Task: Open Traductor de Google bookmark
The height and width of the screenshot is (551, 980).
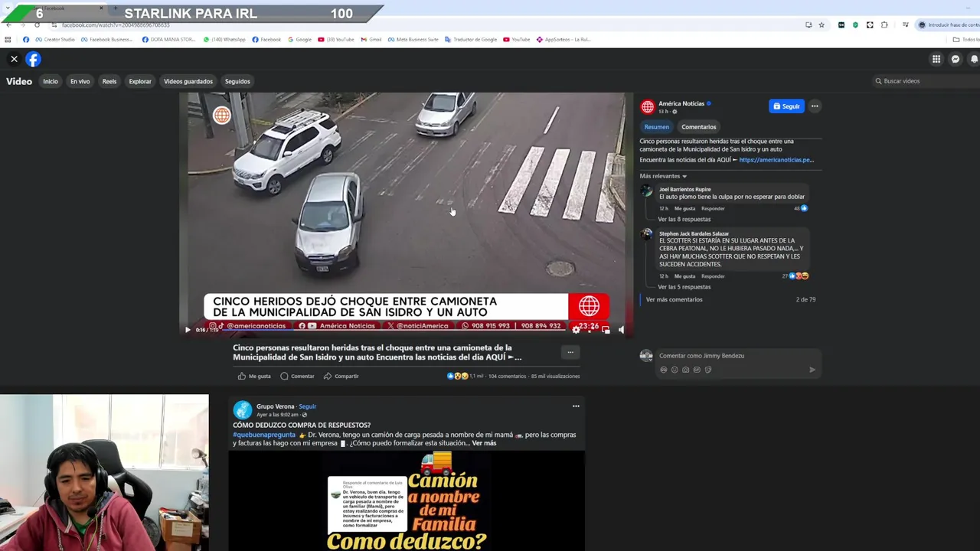Action: pyautogui.click(x=471, y=40)
